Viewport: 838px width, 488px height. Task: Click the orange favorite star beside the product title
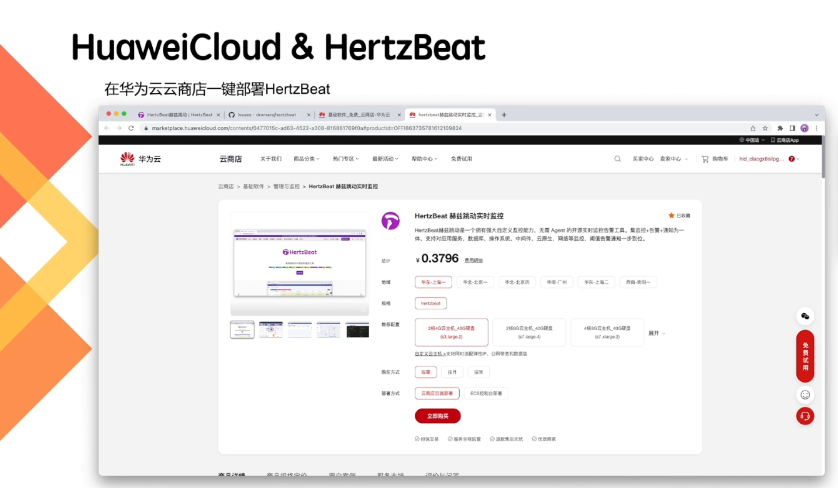click(671, 215)
